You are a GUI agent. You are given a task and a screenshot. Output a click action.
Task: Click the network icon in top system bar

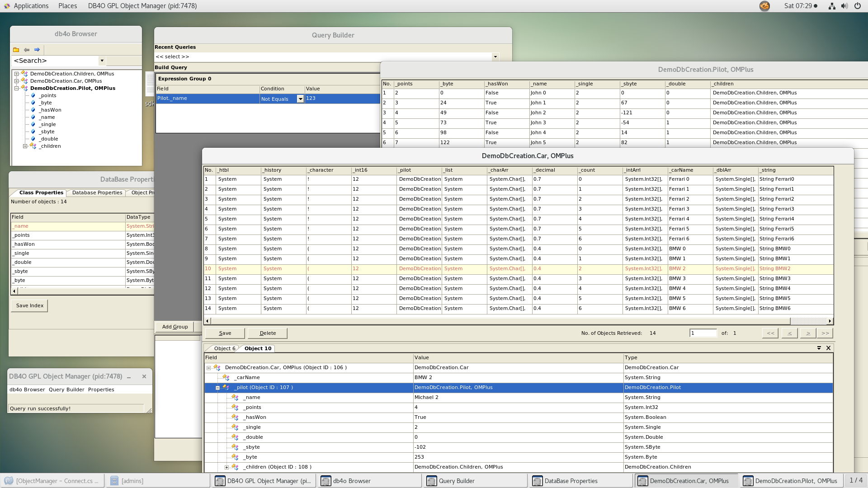831,6
